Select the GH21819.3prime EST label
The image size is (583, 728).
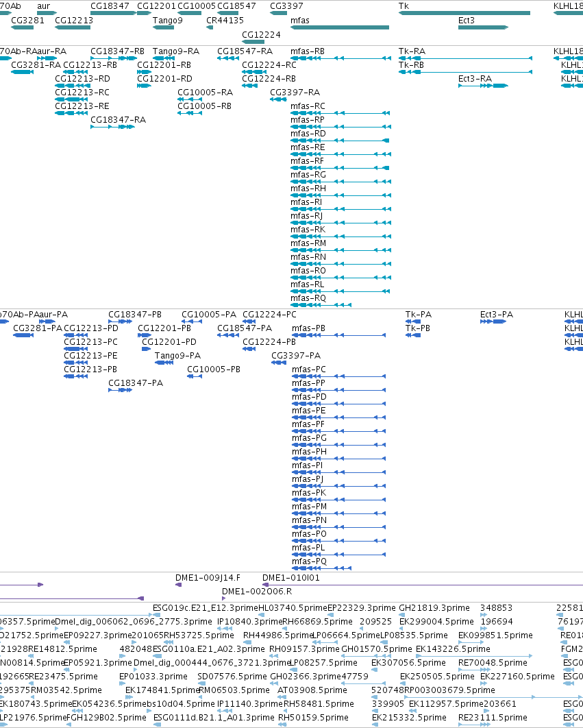434,608
